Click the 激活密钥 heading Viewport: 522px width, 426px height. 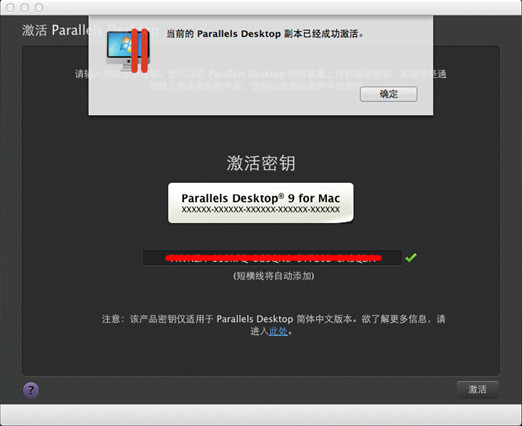click(x=261, y=163)
